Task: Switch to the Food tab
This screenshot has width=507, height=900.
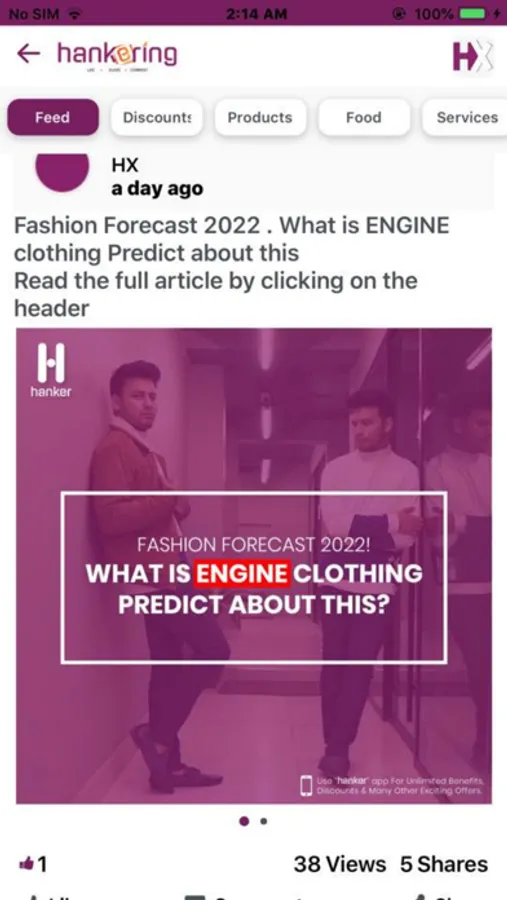Action: tap(364, 117)
